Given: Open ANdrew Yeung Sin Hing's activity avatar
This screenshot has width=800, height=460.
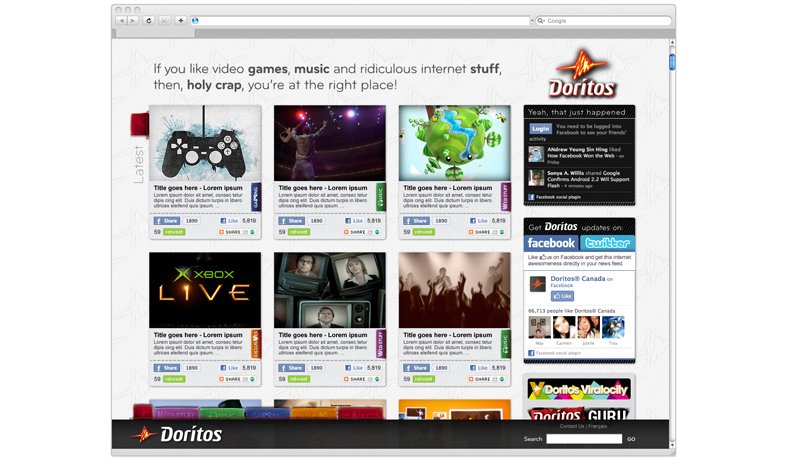Looking at the screenshot, I should point(536,154).
